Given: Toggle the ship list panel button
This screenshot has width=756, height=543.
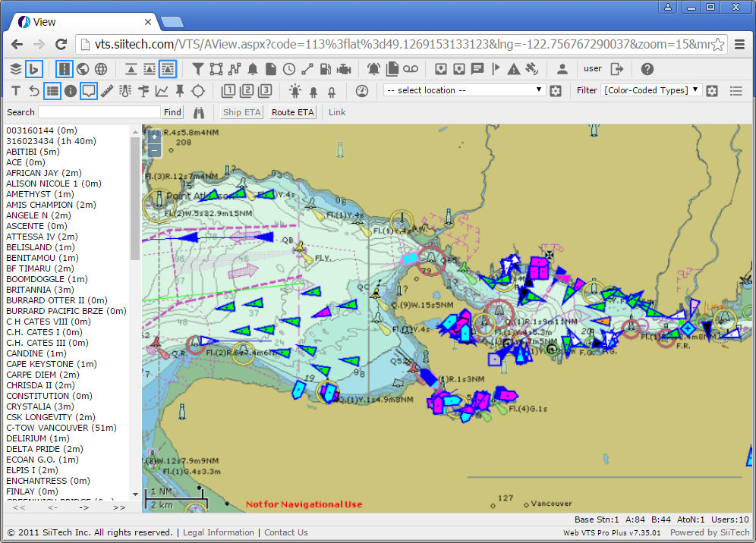Looking at the screenshot, I should click(x=52, y=91).
